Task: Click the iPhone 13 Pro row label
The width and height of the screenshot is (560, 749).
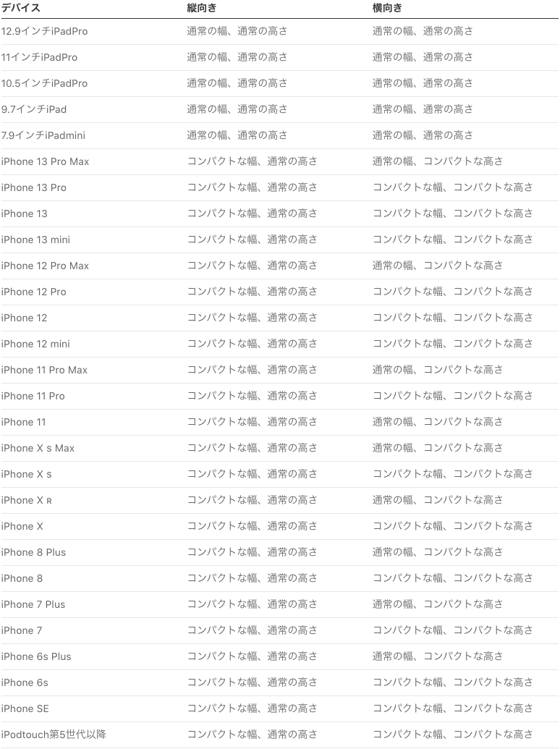Action: [x=33, y=187]
